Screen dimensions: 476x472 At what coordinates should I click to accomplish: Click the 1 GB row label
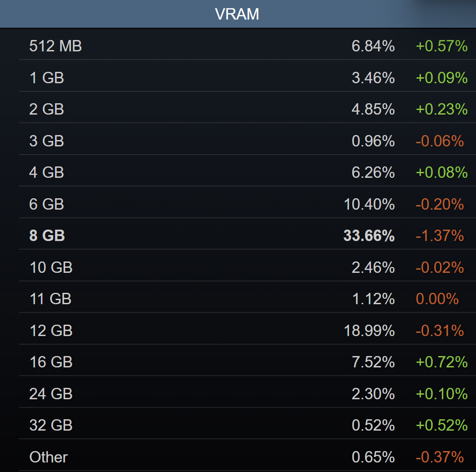pos(46,78)
